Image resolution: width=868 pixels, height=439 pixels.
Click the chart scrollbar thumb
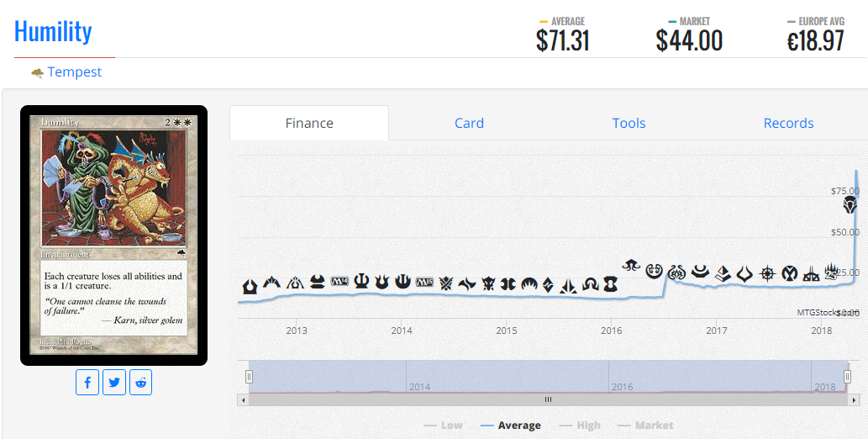(x=548, y=399)
